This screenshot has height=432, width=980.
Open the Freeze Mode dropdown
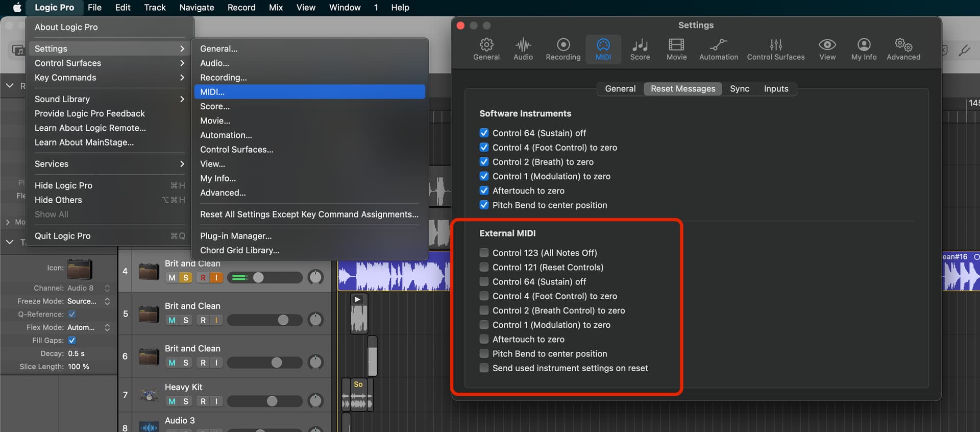click(89, 301)
